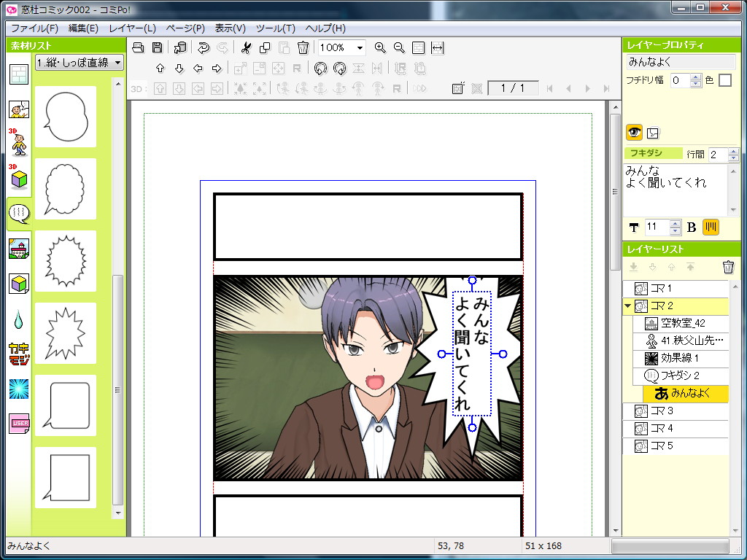747x560 pixels.
Task: Choose the rounded rectangle balloon thumbnail
Action: 66,405
